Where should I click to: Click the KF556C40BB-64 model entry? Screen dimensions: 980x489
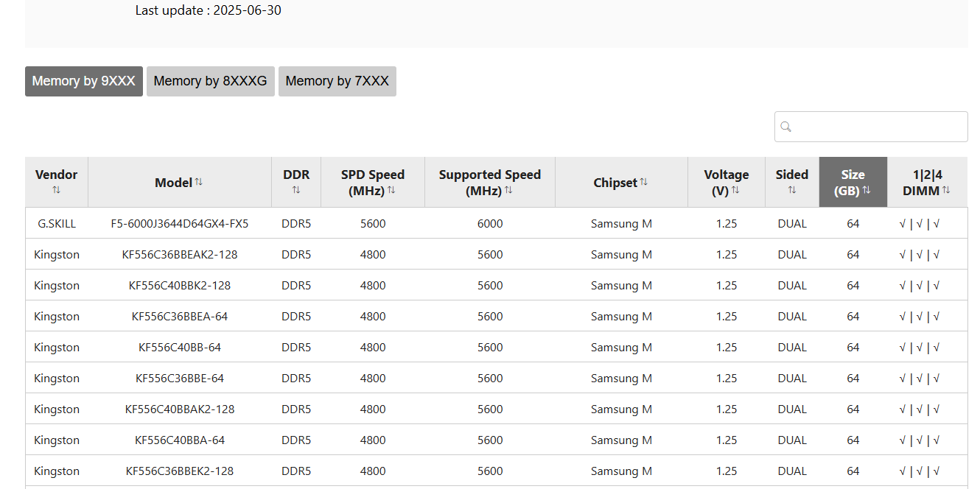tap(180, 348)
